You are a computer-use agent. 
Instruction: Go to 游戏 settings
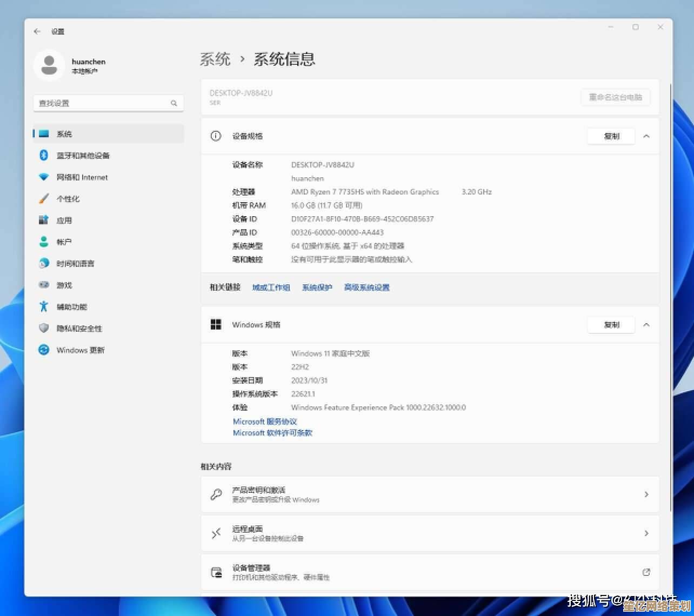pyautogui.click(x=109, y=285)
